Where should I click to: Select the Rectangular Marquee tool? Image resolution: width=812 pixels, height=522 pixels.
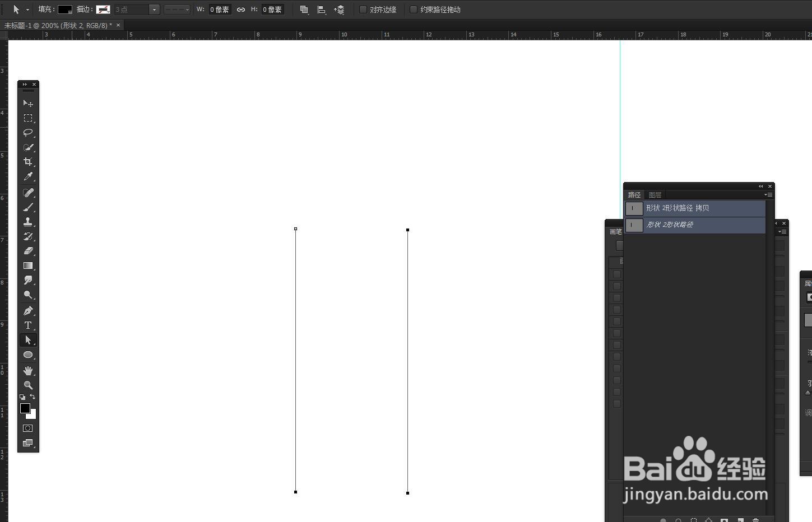(x=28, y=118)
